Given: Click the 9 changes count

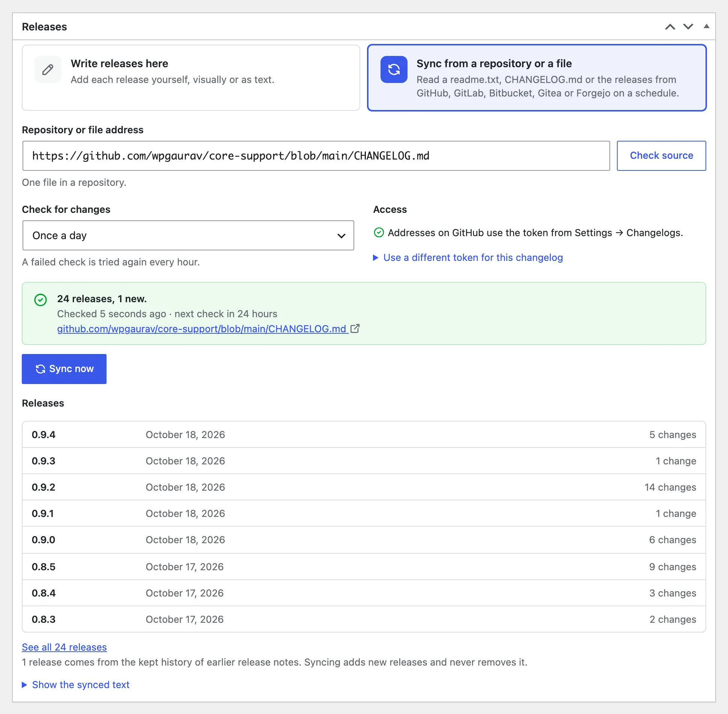Looking at the screenshot, I should tap(673, 567).
